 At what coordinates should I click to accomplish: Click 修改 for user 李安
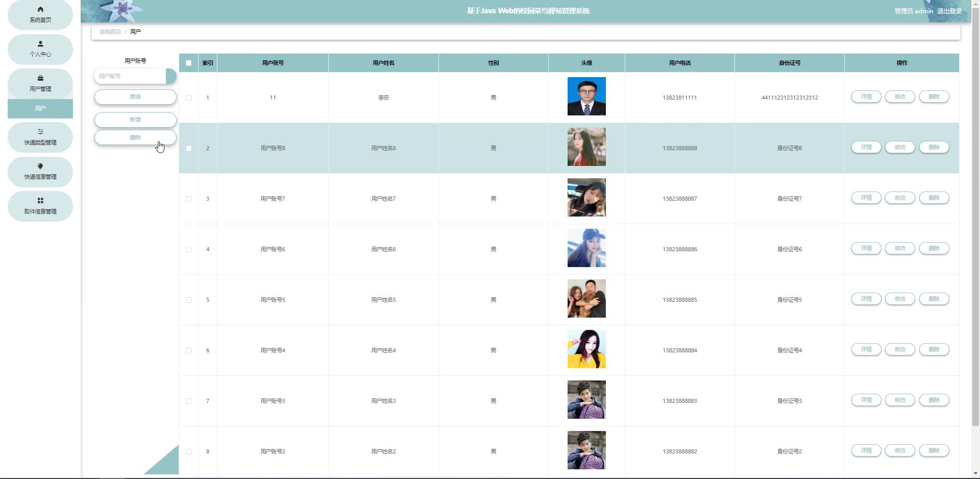tap(900, 97)
